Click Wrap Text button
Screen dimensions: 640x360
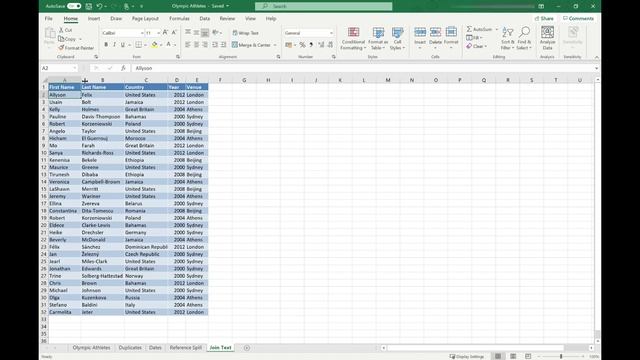[246, 33]
